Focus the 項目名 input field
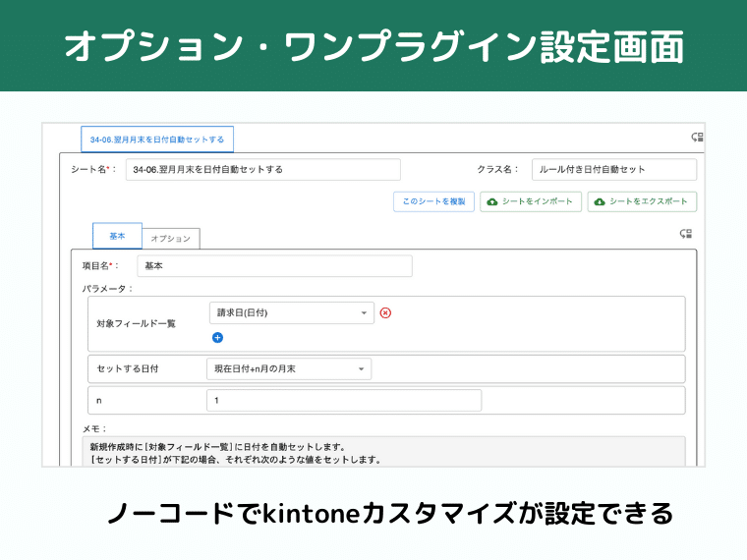The image size is (747, 560). tap(273, 266)
